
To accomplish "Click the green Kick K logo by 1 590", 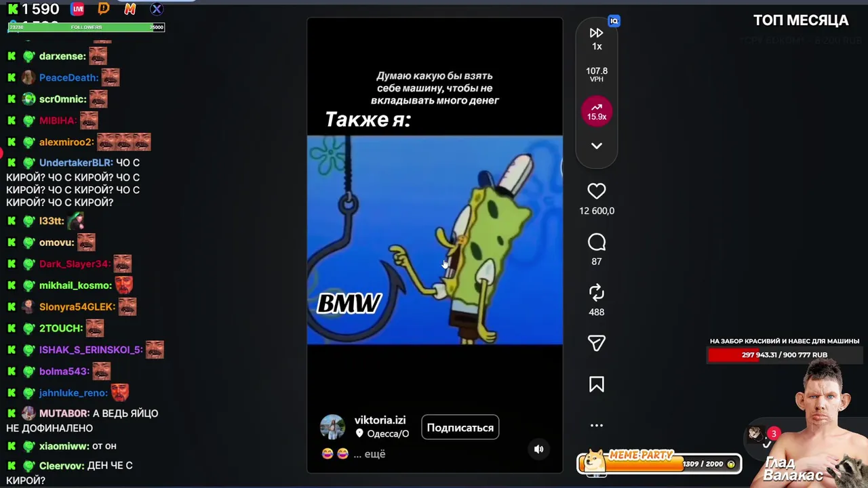I will pos(13,9).
